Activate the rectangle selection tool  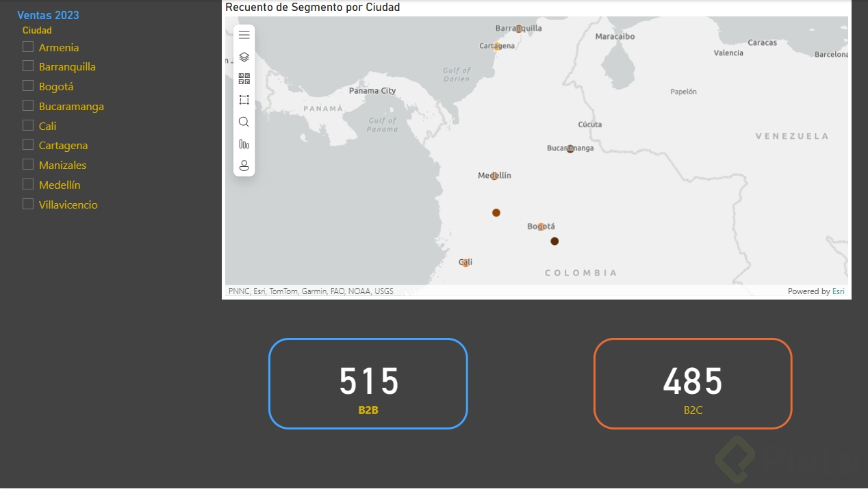pos(244,100)
